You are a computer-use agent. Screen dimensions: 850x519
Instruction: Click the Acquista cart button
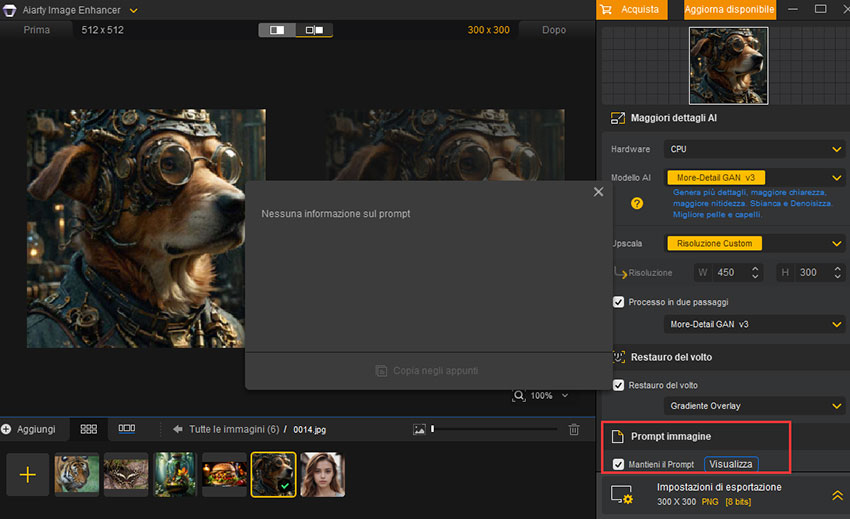(x=632, y=10)
